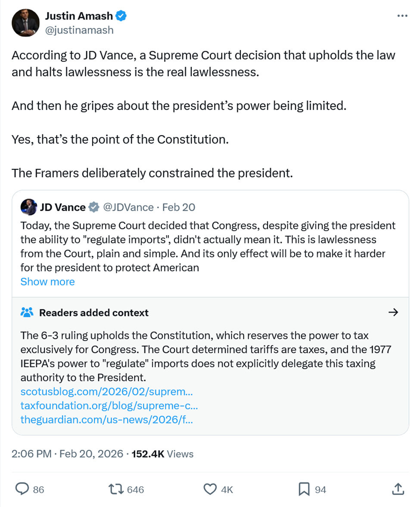420x507 pixels.
Task: Open Justin Amash's profile picture
Action: pos(25,23)
